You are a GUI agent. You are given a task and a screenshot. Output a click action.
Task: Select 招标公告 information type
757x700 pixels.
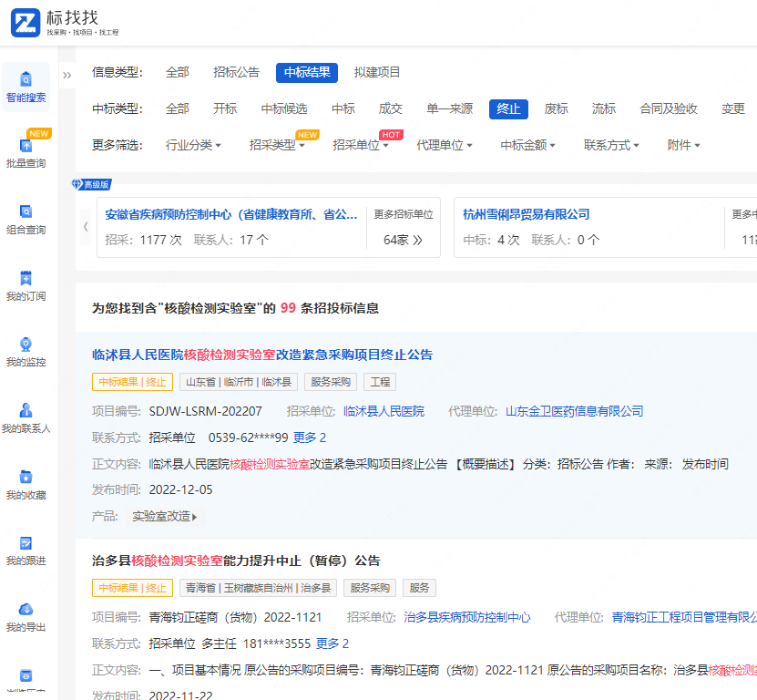click(236, 73)
